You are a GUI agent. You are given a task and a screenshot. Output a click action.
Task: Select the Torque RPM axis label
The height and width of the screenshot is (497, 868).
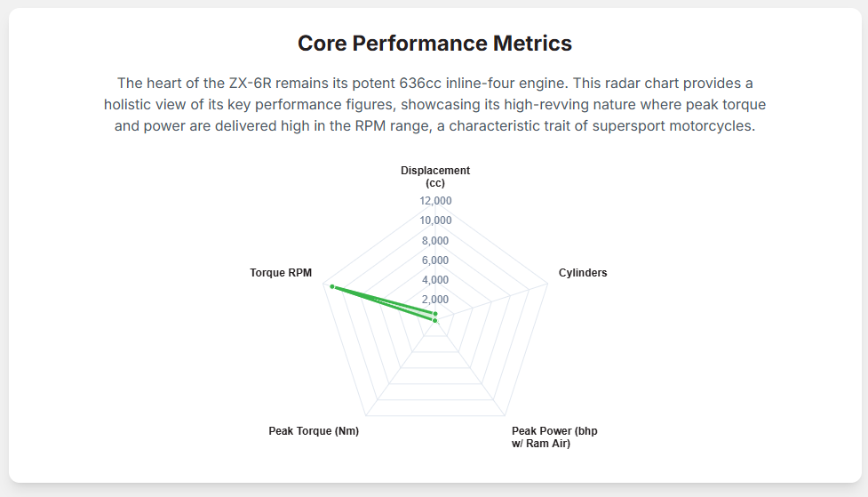point(281,273)
